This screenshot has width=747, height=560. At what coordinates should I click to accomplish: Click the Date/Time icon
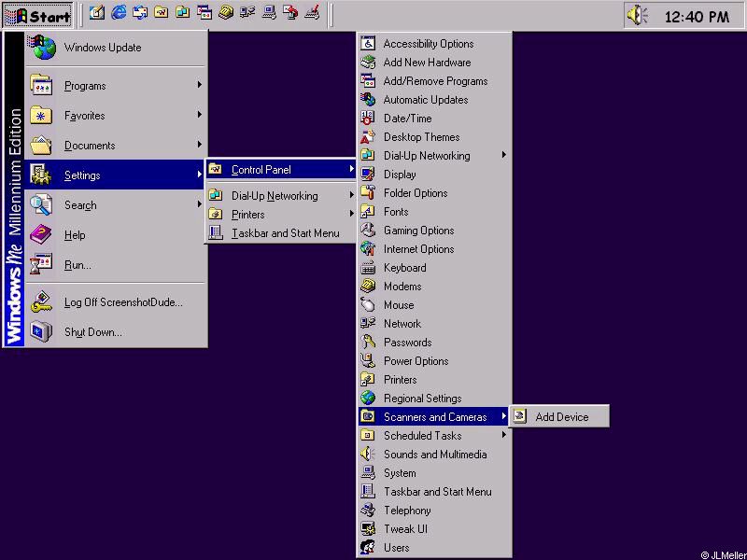pos(368,119)
